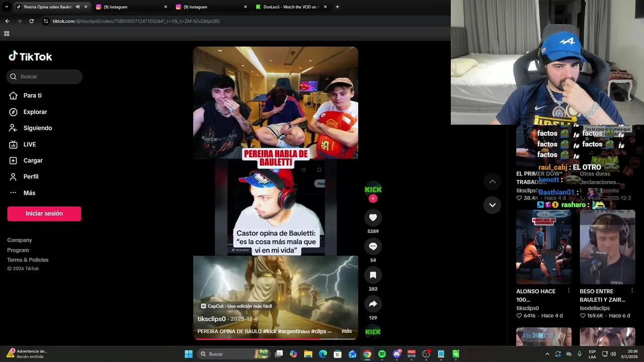This screenshot has width=644, height=362.
Task: Like the video with the heart icon
Action: click(x=373, y=218)
